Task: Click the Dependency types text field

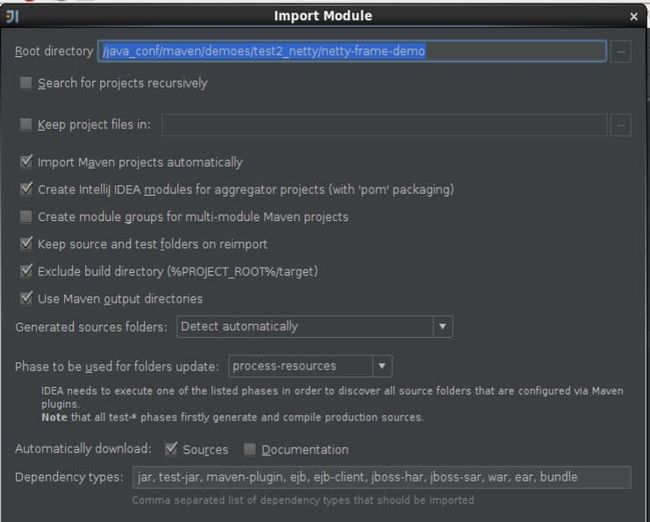Action: [x=382, y=477]
